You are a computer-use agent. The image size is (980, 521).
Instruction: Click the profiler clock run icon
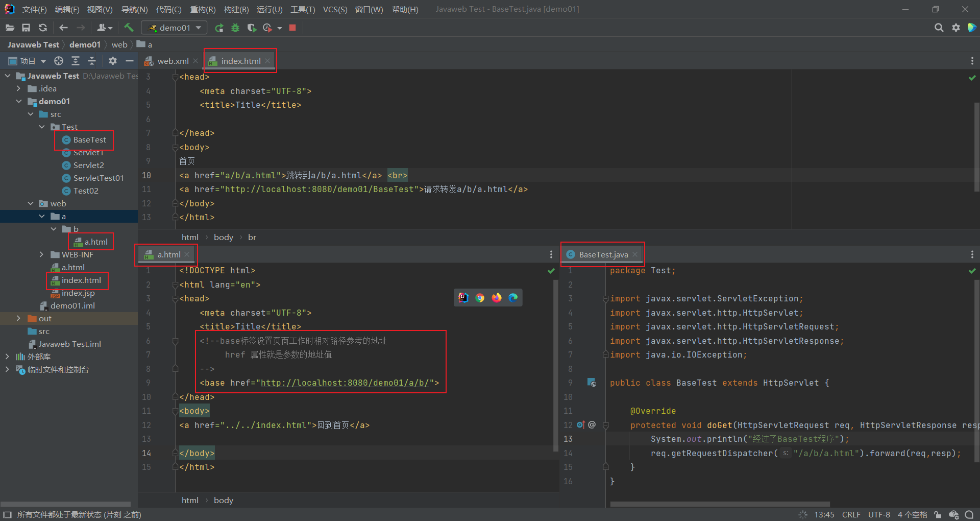click(267, 28)
